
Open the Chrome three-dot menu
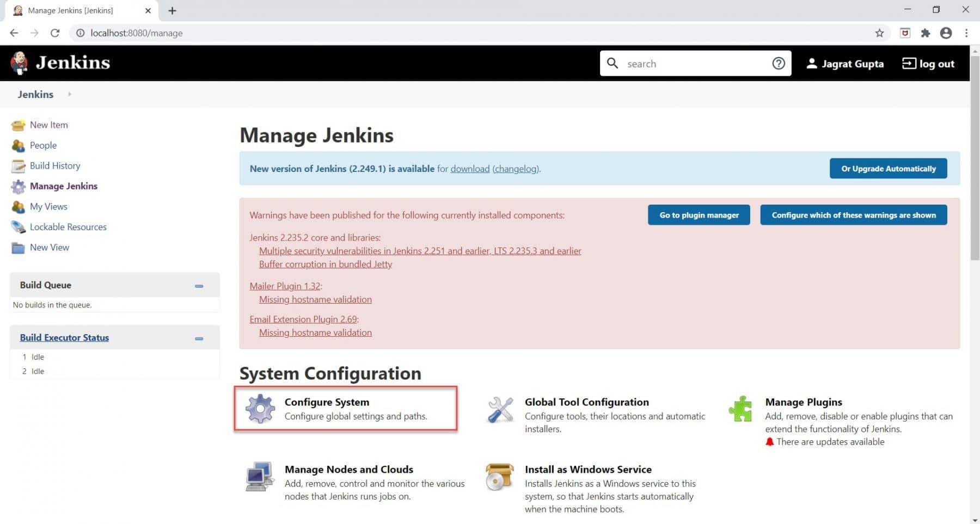pyautogui.click(x=966, y=33)
